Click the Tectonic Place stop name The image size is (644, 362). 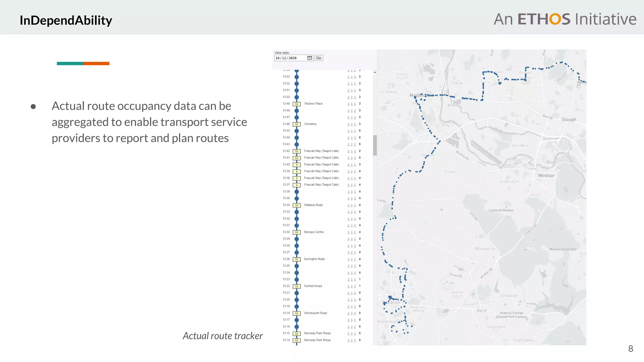click(x=313, y=104)
